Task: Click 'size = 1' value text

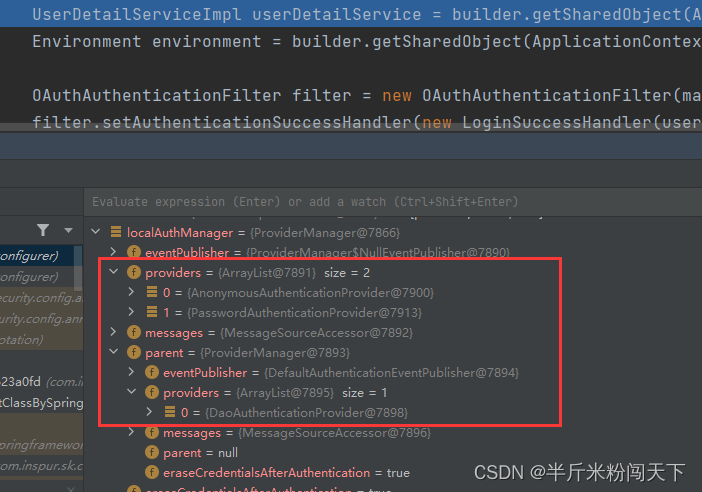Action: tap(364, 393)
